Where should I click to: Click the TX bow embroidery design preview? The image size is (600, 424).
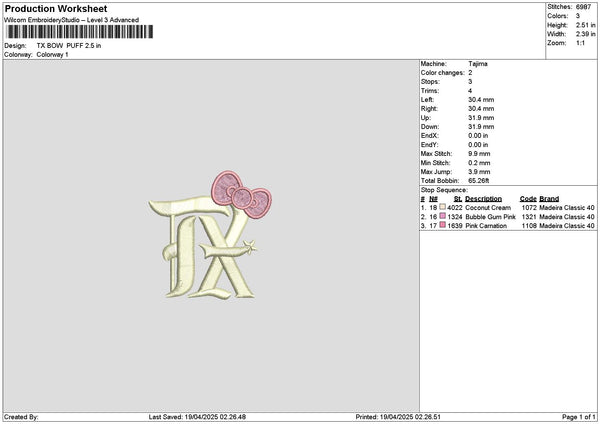pos(210,235)
